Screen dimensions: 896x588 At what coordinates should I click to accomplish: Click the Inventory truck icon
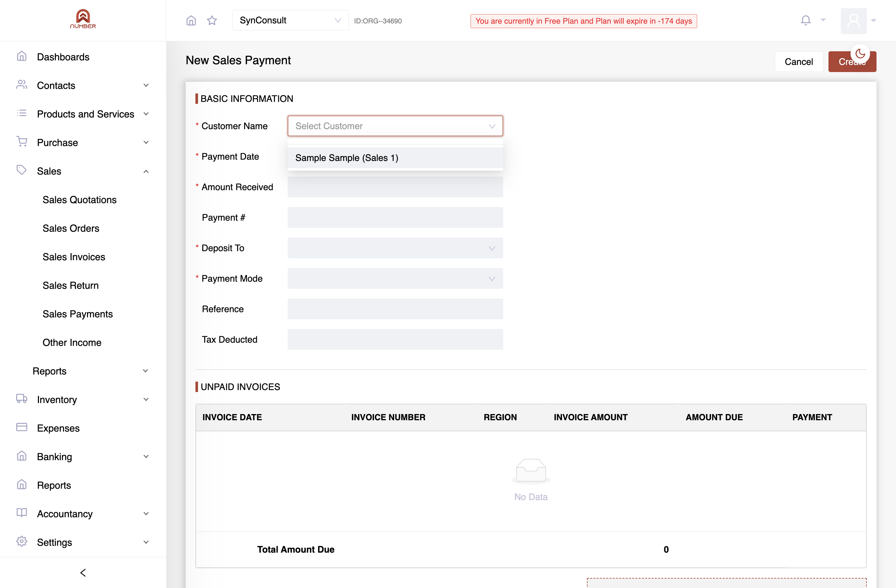click(x=22, y=399)
